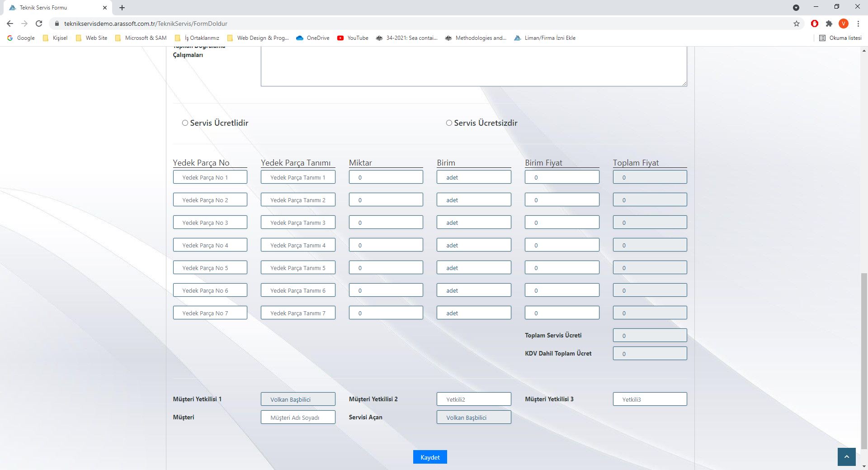Open the red Opera-style extension icon
The width and height of the screenshot is (868, 470).
coord(815,24)
